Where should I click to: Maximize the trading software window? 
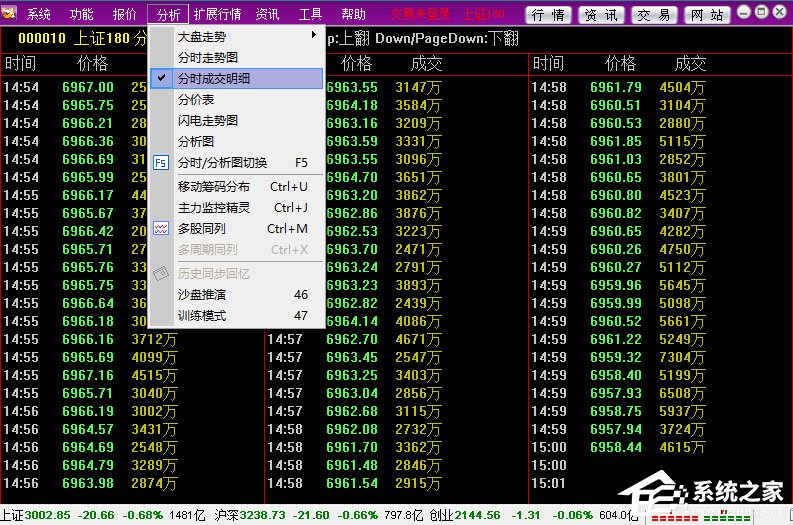762,12
